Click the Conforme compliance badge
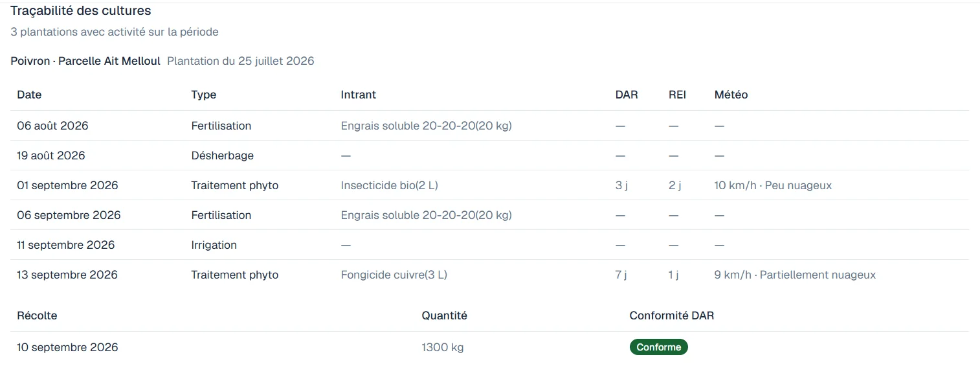 [x=658, y=347]
